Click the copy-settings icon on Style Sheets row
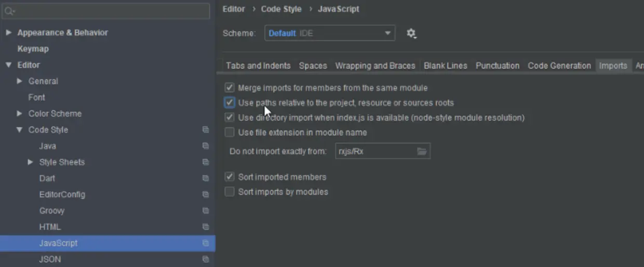 pos(206,162)
